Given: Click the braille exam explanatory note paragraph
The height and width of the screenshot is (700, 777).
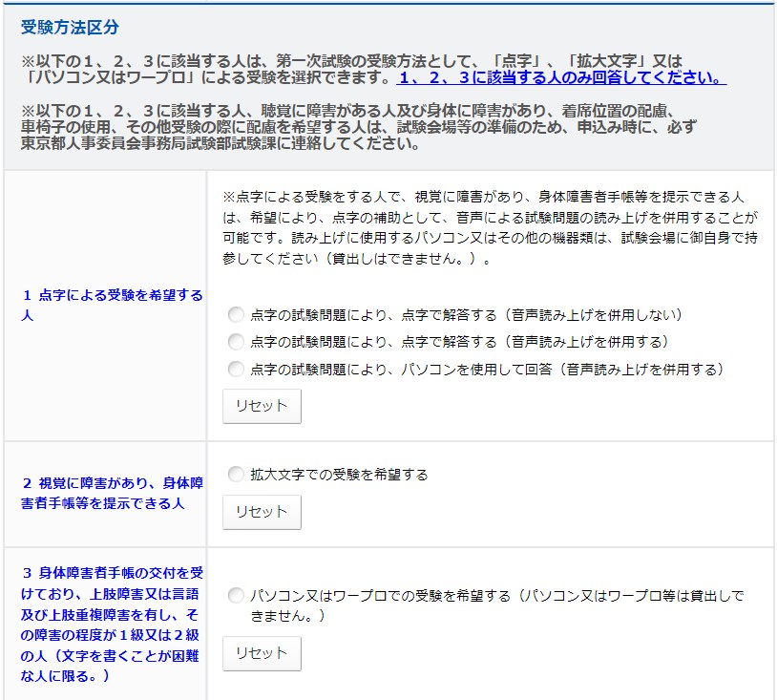Looking at the screenshot, I should point(490,227).
